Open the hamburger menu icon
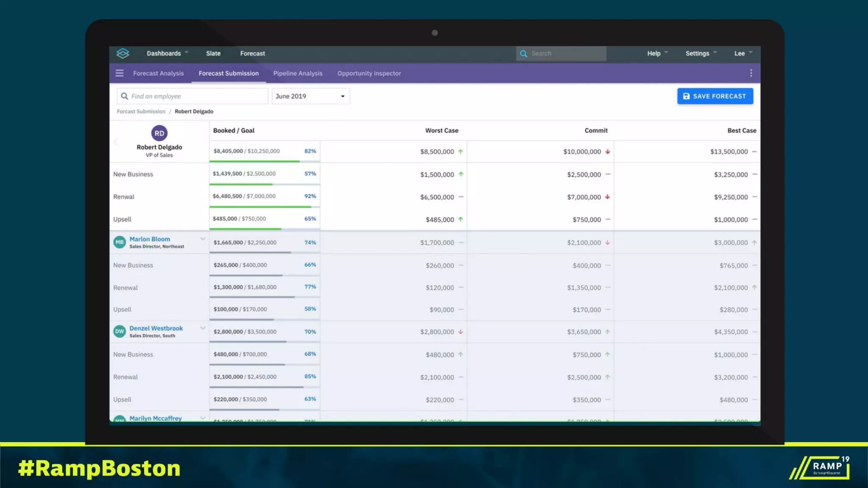 pyautogui.click(x=120, y=73)
